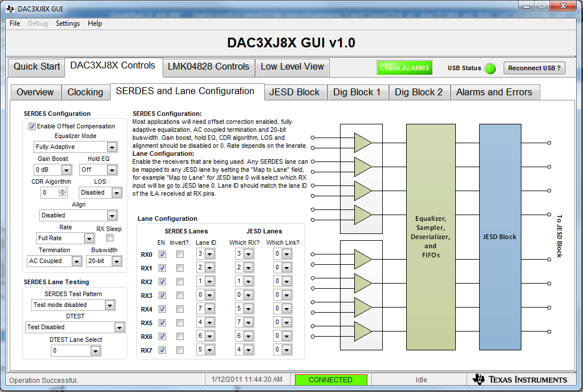Image resolution: width=583 pixels, height=392 pixels.
Task: Click the blue JESD Block diagram box
Action: pyautogui.click(x=500, y=237)
